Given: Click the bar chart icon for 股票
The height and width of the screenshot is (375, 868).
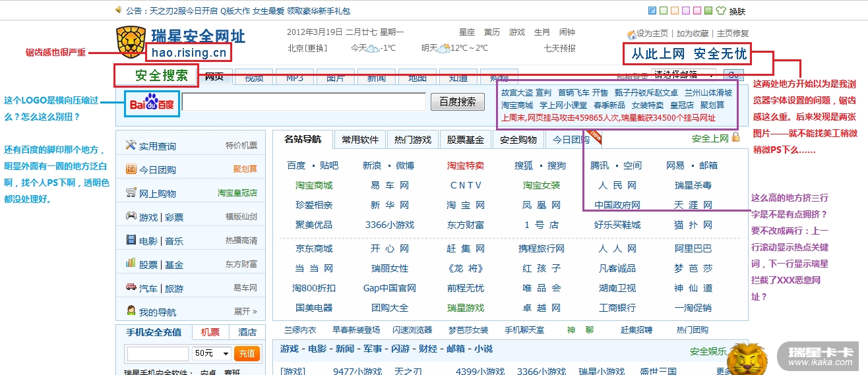Looking at the screenshot, I should pyautogui.click(x=131, y=264).
